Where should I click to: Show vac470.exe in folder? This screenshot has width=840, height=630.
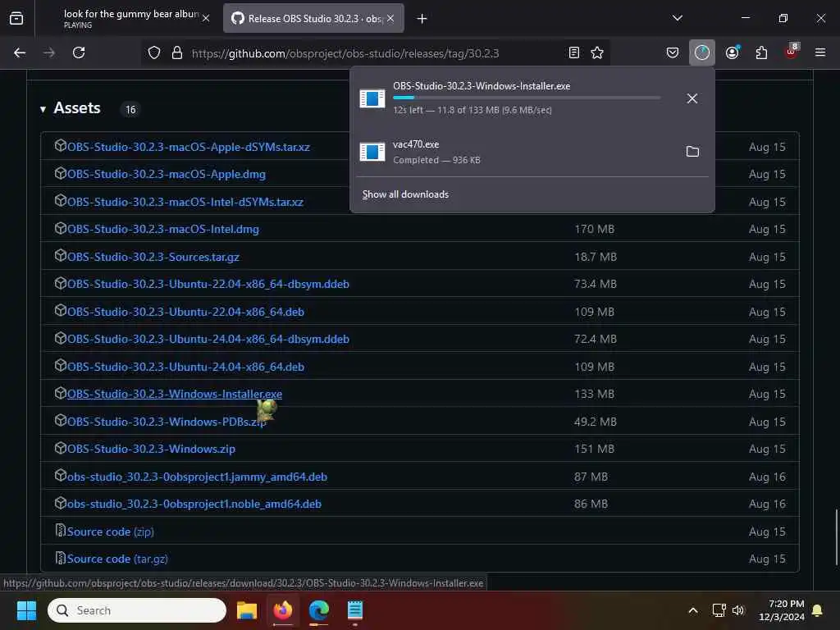pos(692,152)
